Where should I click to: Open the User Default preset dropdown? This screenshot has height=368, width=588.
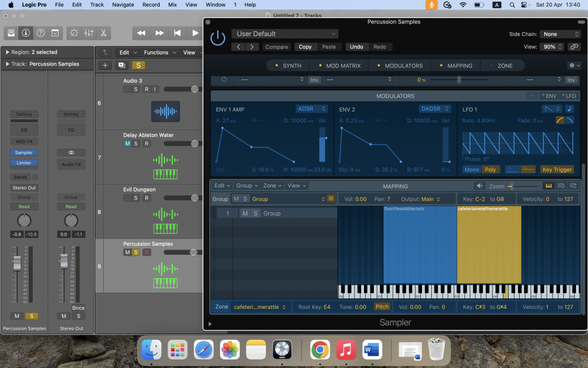285,34
